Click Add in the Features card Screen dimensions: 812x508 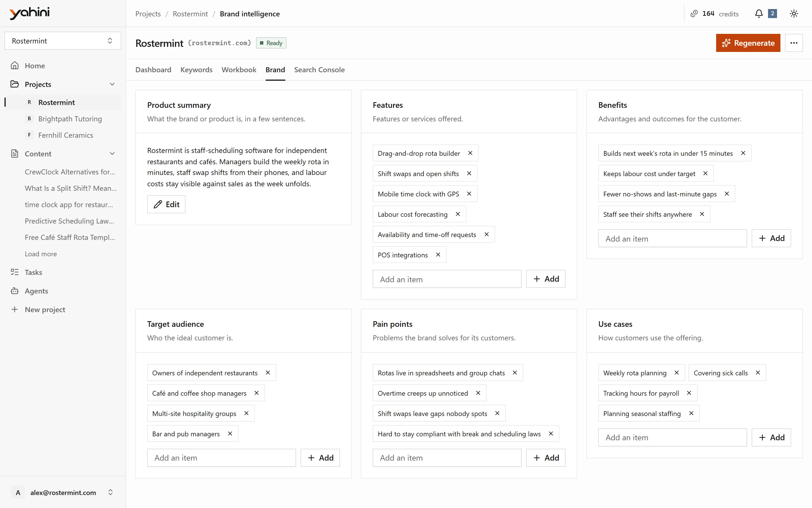(546, 279)
